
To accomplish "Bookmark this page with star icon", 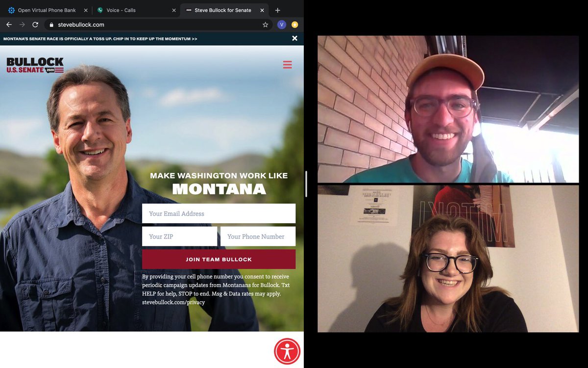I will (x=265, y=25).
